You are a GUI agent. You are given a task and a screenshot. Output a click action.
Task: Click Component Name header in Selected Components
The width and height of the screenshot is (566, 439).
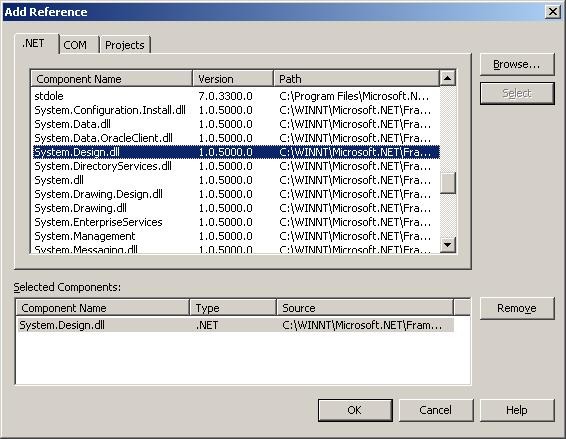pos(103,308)
